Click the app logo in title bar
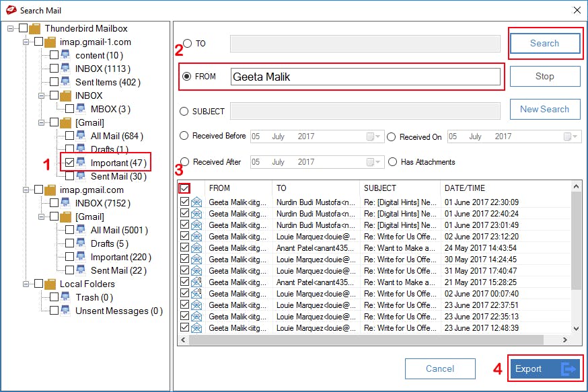Viewport: 588px width, 392px height. [x=9, y=9]
